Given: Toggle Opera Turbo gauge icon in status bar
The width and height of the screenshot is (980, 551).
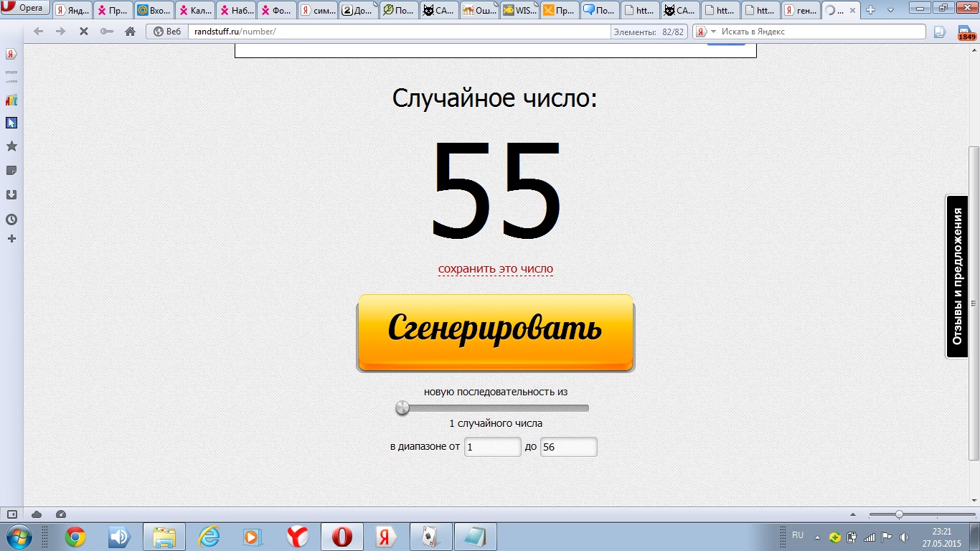Looking at the screenshot, I should pyautogui.click(x=61, y=514).
